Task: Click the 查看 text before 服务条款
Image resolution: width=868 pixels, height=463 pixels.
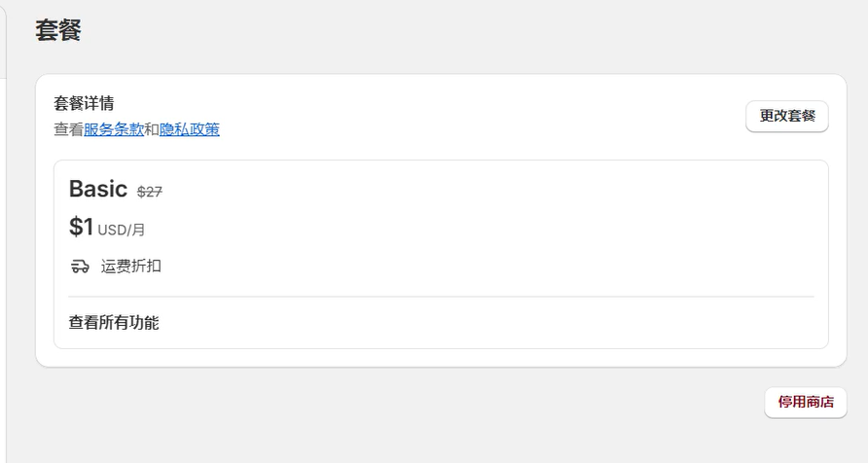Action: tap(68, 129)
